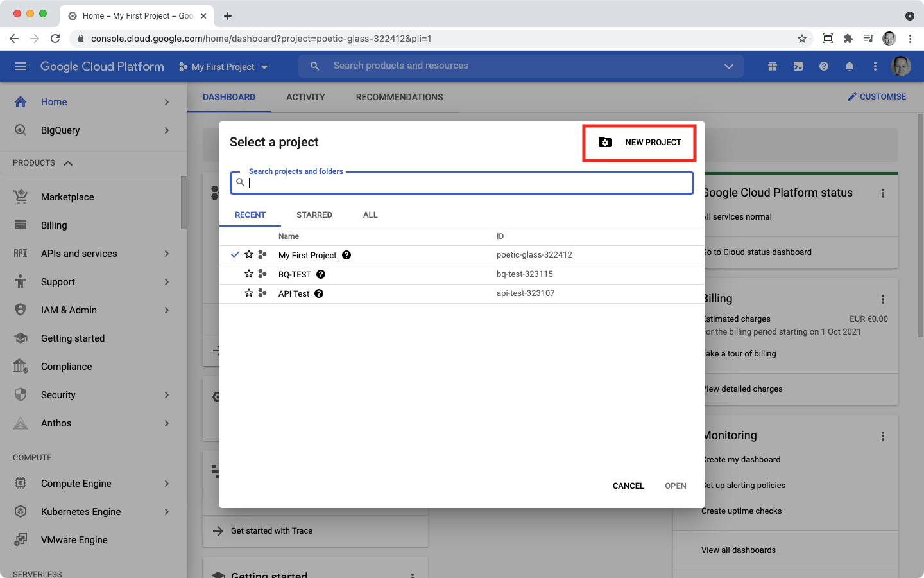Click the Support person icon

(x=21, y=281)
